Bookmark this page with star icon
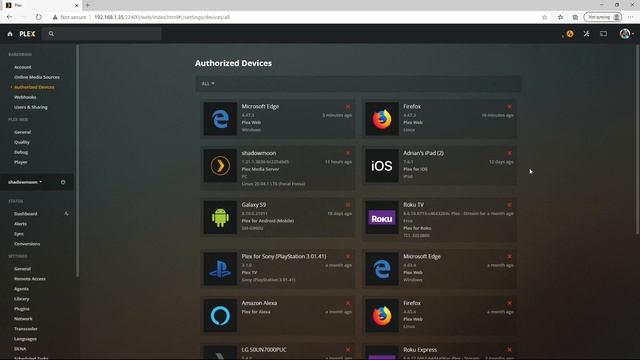 coord(544,17)
